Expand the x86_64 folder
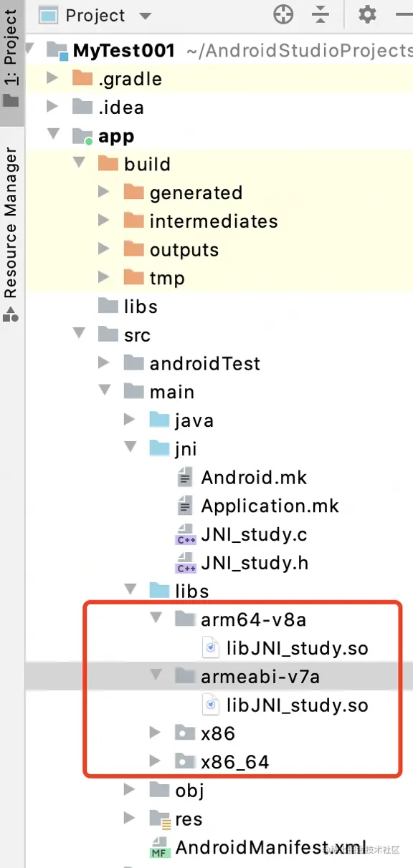This screenshot has width=413, height=868. (x=155, y=762)
